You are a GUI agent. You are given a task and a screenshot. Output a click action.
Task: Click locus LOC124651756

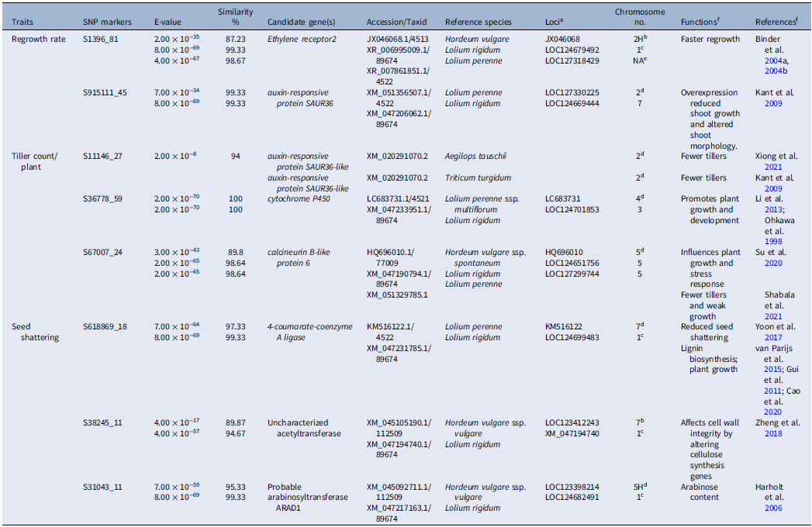coord(572,263)
